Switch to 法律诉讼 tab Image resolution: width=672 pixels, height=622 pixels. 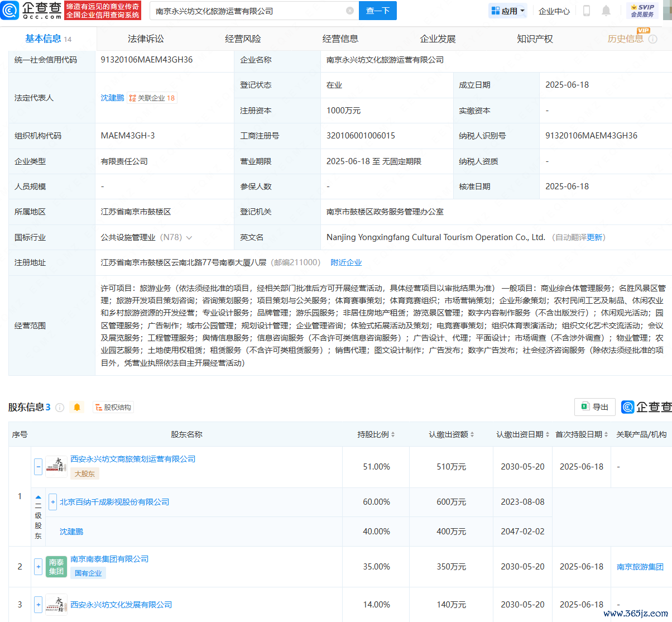(x=146, y=39)
